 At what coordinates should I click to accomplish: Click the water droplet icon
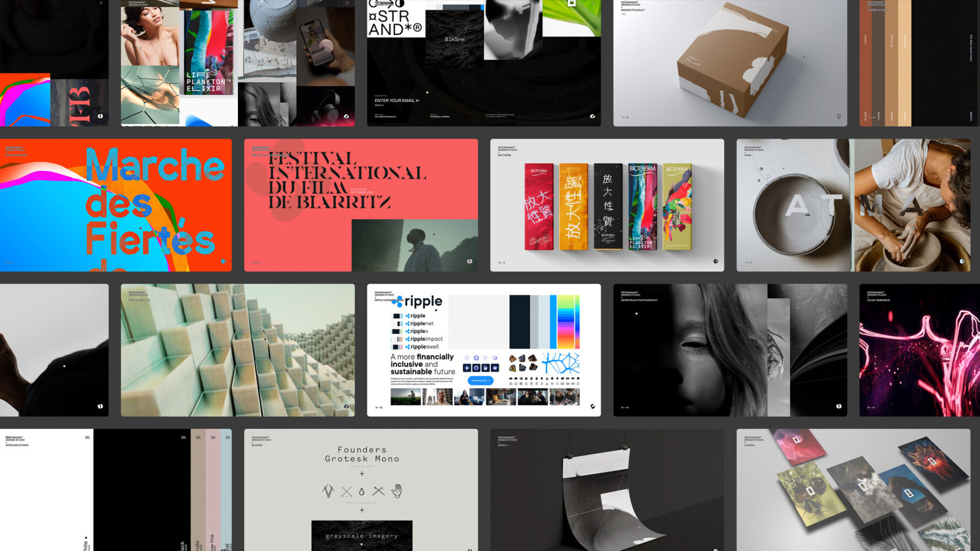point(361,491)
